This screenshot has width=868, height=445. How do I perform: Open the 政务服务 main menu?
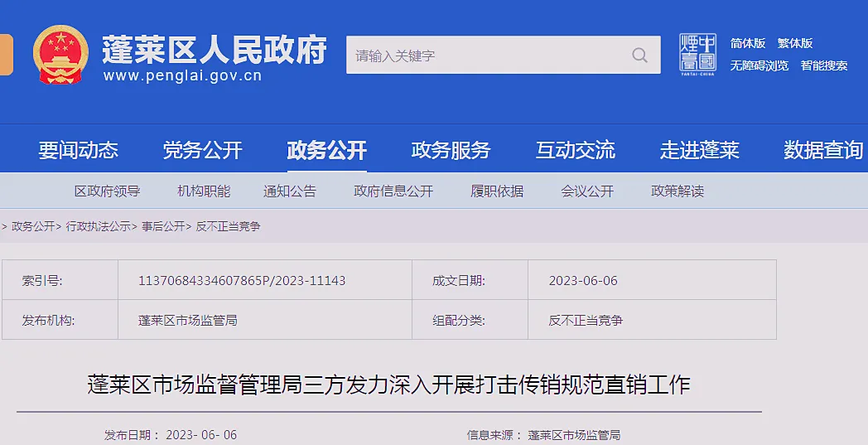point(451,150)
